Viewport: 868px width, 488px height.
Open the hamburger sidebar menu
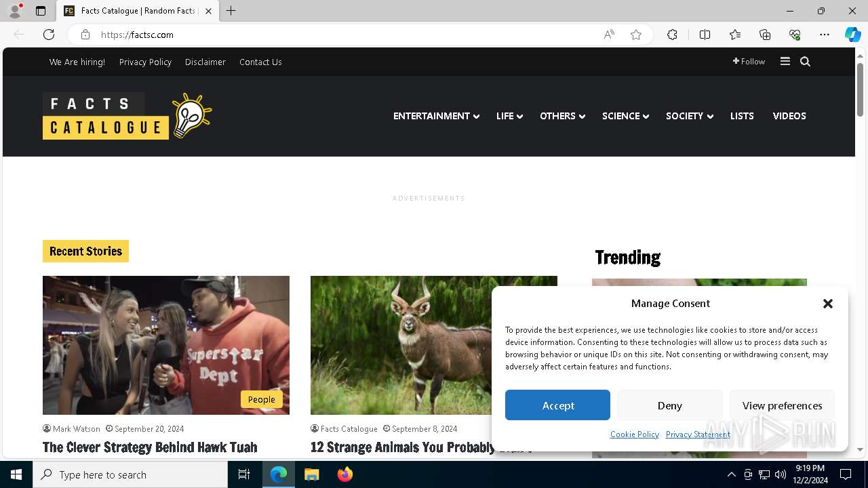pos(785,62)
